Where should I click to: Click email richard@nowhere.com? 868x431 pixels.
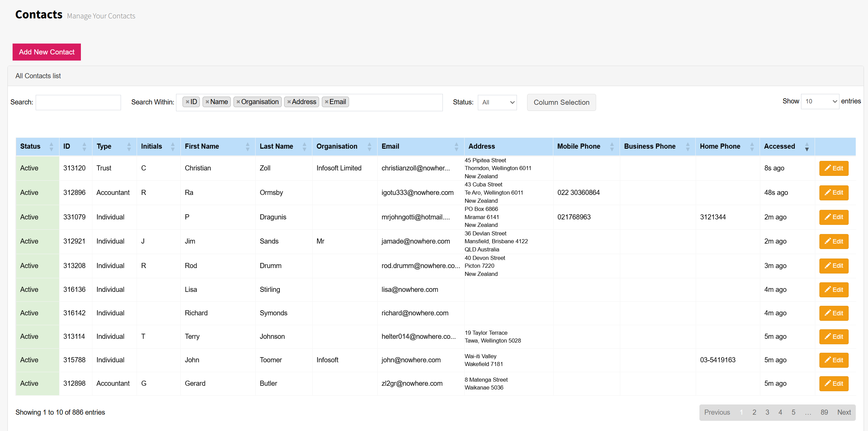coord(415,313)
